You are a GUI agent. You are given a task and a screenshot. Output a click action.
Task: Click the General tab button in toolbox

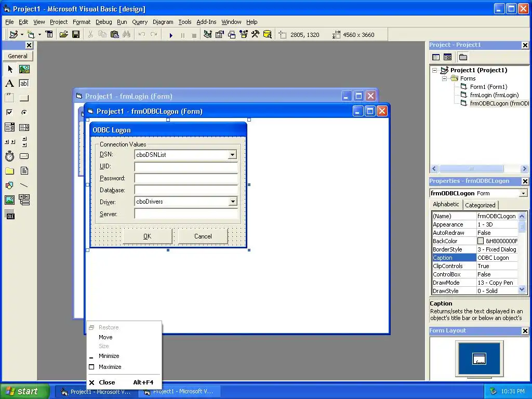click(x=18, y=56)
